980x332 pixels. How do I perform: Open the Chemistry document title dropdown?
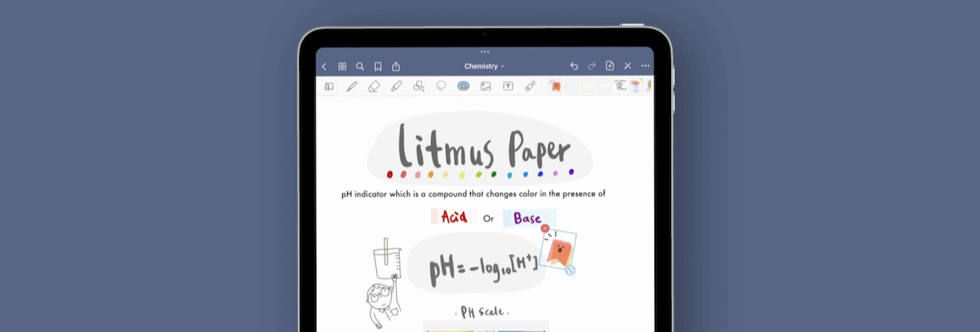(x=483, y=66)
